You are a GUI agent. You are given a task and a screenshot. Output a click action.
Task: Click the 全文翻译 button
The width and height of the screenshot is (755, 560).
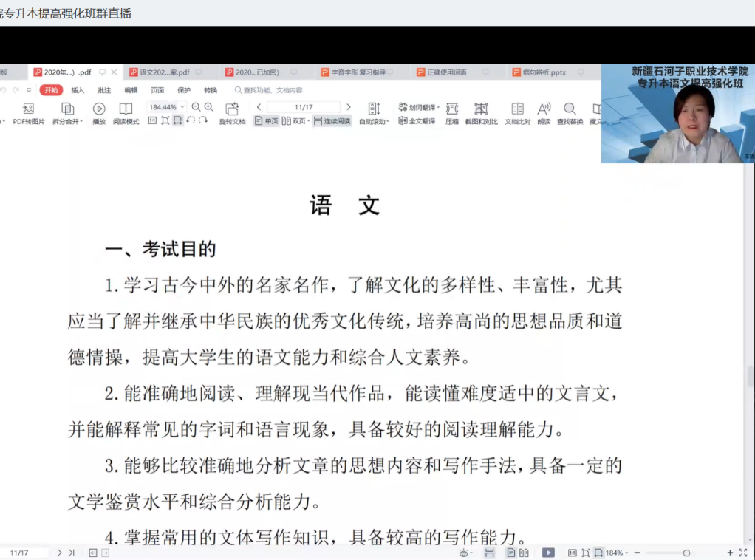[x=417, y=121]
